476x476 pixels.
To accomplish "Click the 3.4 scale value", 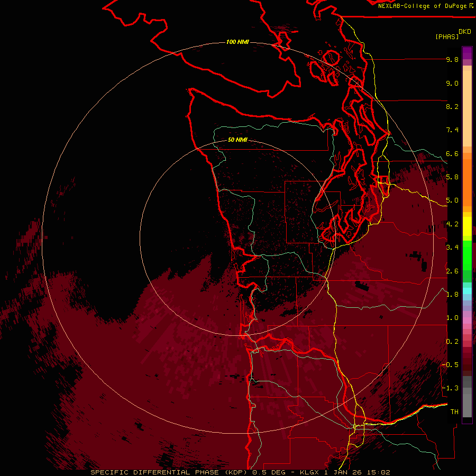I will 452,247.
